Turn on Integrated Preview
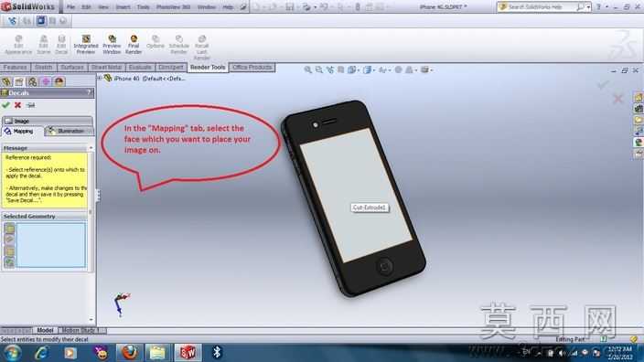 click(x=86, y=45)
